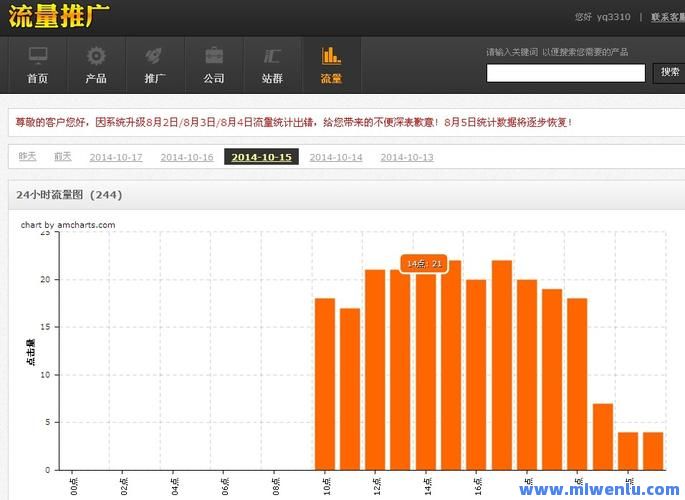Go to the 流量 menu label
This screenshot has width=685, height=500.
pyautogui.click(x=331, y=79)
